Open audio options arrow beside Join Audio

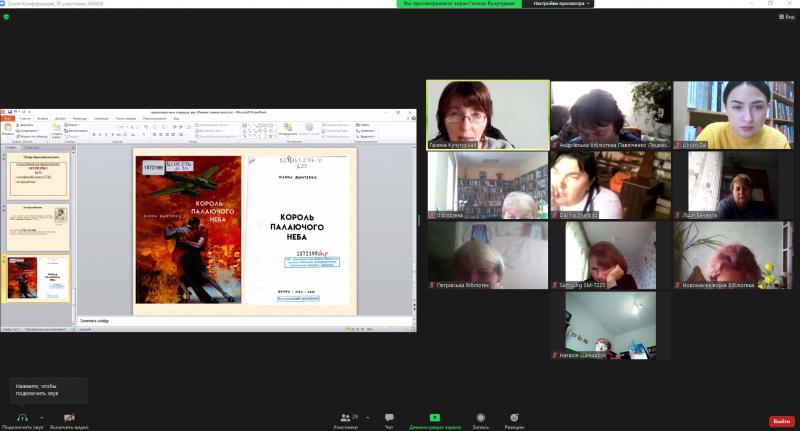click(42, 417)
